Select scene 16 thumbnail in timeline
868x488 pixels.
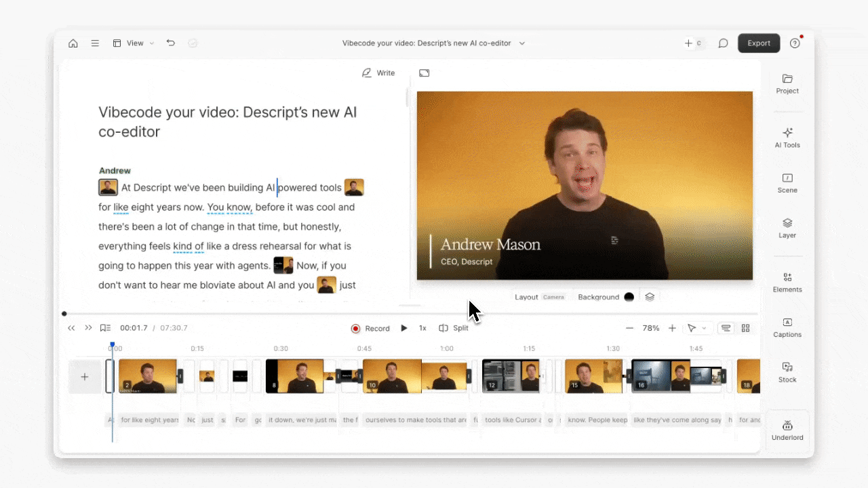pyautogui.click(x=660, y=376)
